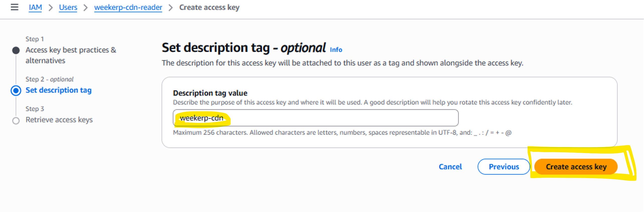The image size is (644, 212).
Task: Open the hamburger navigation menu
Action: pyautogui.click(x=15, y=7)
